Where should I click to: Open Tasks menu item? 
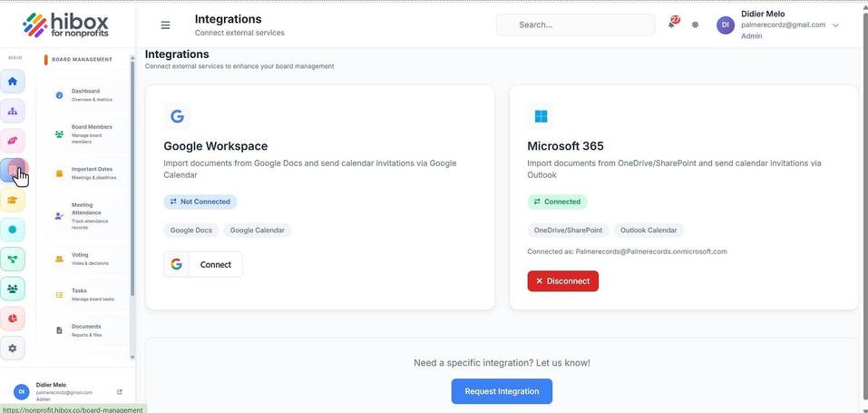point(86,294)
